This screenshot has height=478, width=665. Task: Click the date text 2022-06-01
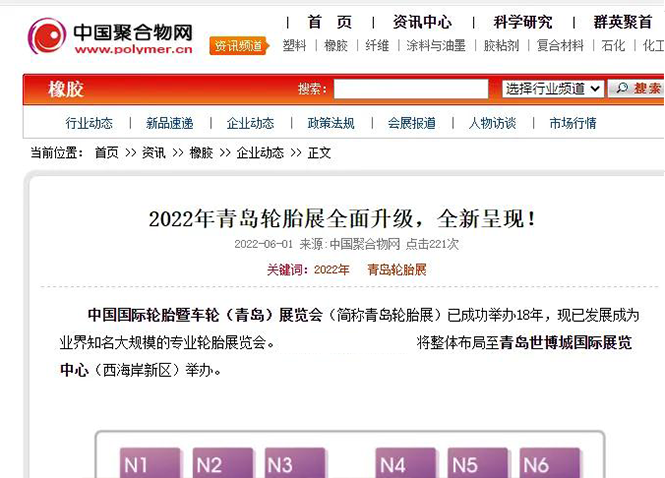(263, 244)
